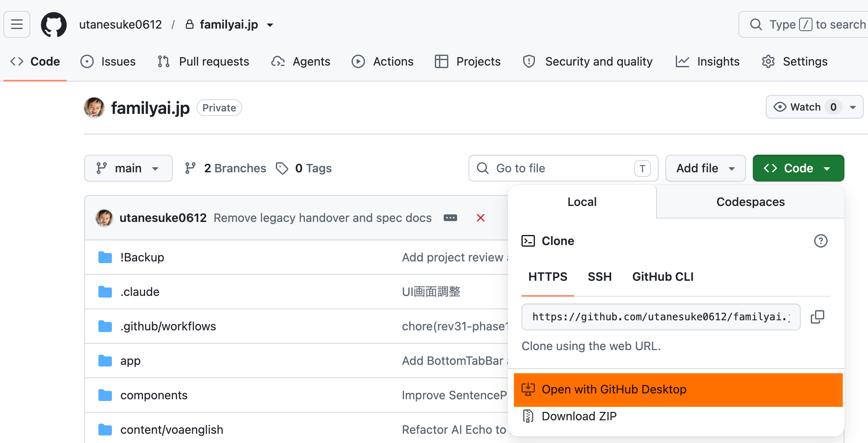Image resolution: width=868 pixels, height=443 pixels.
Task: View the 2 Branches link
Action: point(225,168)
